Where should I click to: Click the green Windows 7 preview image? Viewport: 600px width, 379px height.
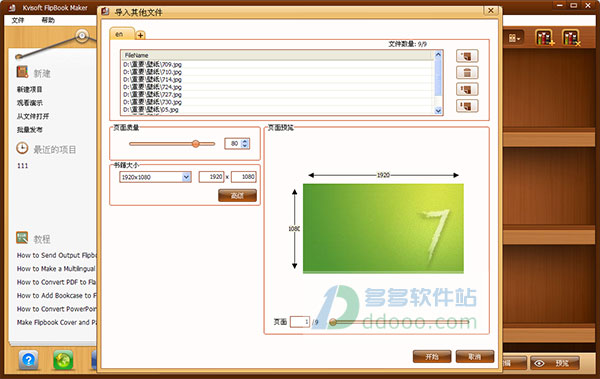tap(383, 229)
